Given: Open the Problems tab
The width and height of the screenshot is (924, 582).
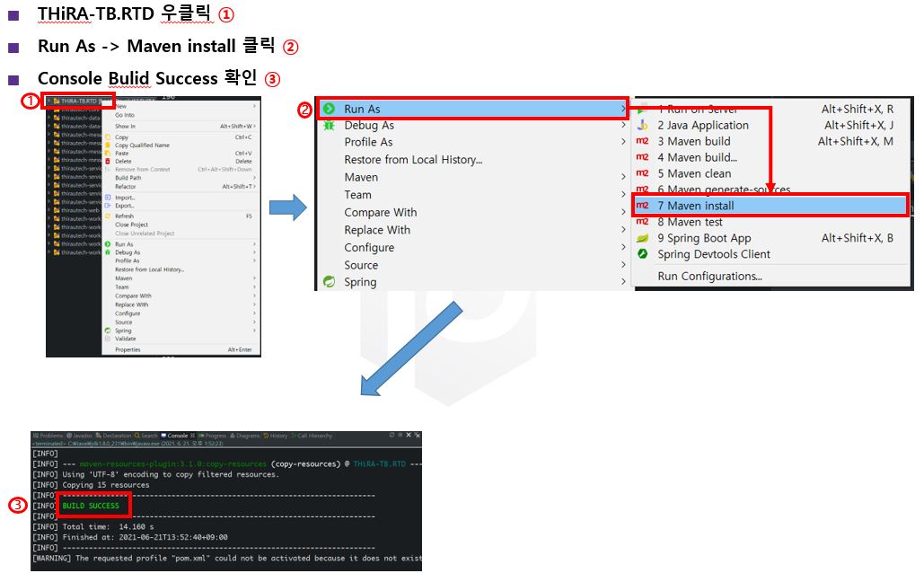Looking at the screenshot, I should tap(49, 436).
